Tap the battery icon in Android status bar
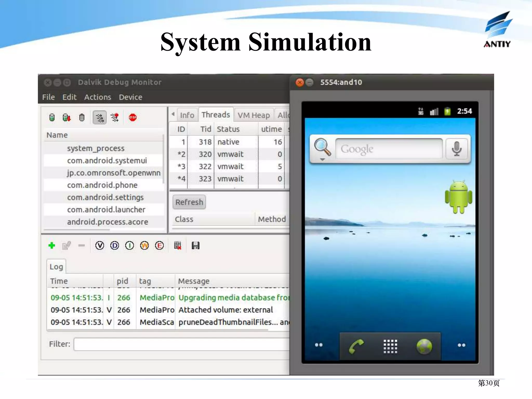 (447, 111)
